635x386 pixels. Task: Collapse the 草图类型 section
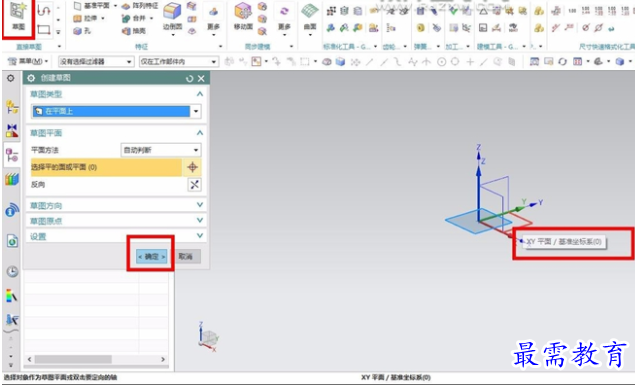pyautogui.click(x=200, y=94)
